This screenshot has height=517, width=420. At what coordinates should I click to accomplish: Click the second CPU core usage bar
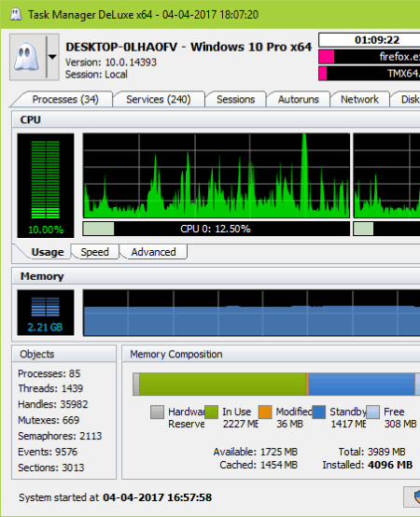[386, 229]
